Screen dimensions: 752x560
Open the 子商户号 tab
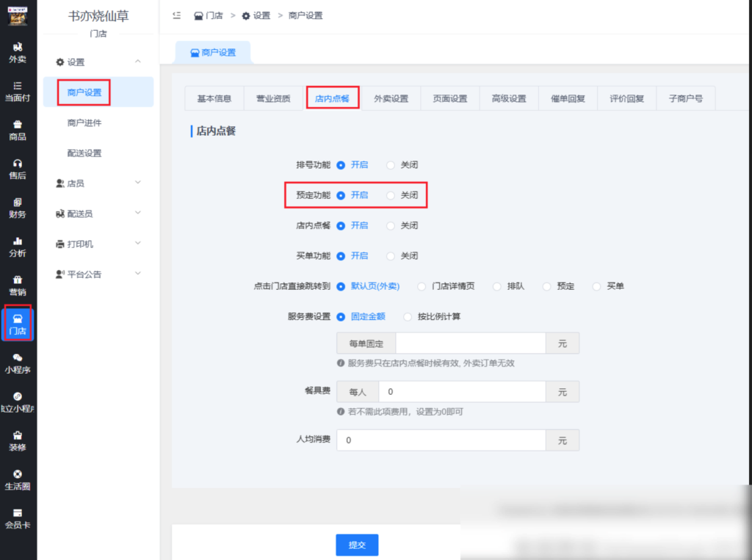pos(685,98)
